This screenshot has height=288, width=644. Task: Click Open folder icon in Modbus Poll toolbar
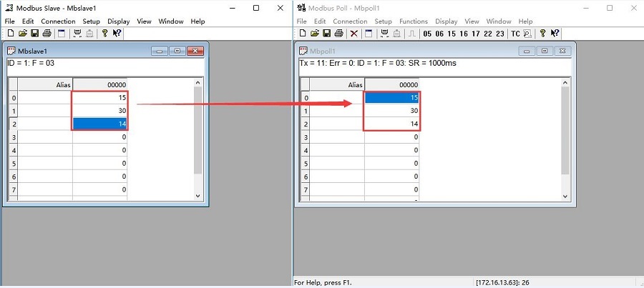point(315,33)
